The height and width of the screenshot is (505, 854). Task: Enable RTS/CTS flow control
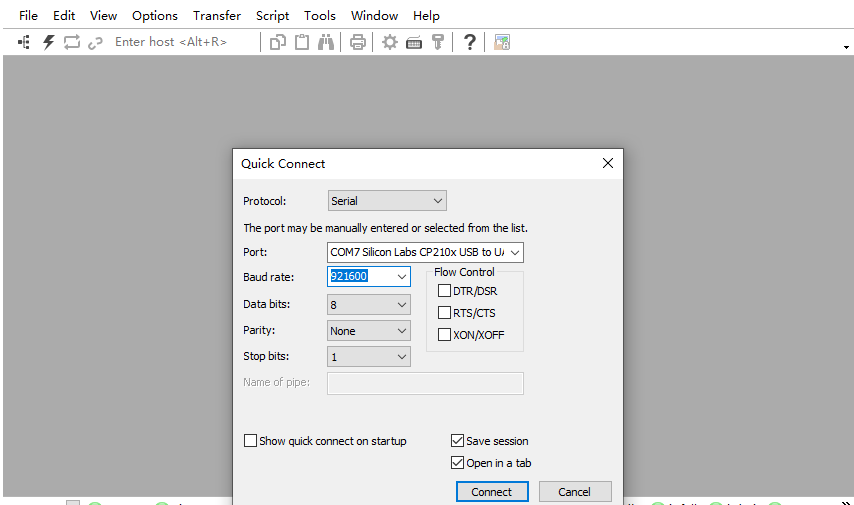[444, 313]
